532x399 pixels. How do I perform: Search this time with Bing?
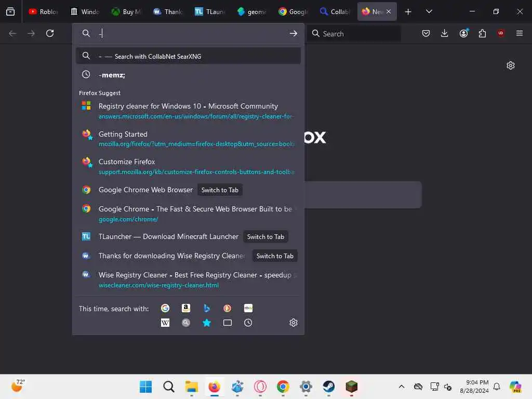pos(207,308)
